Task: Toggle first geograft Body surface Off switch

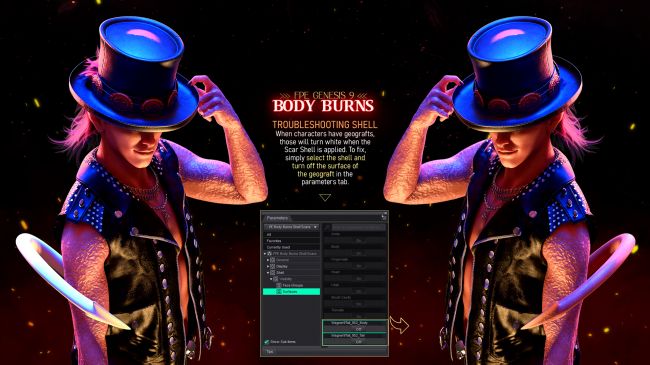Action: (359, 329)
